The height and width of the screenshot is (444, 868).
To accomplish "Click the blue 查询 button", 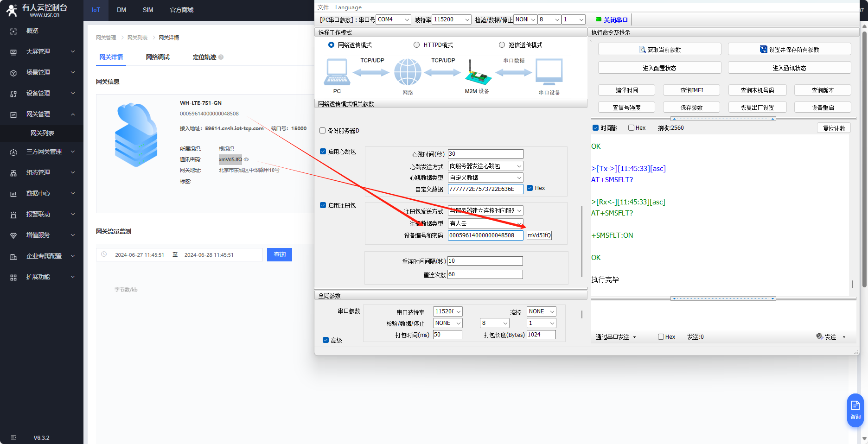I will coord(279,255).
